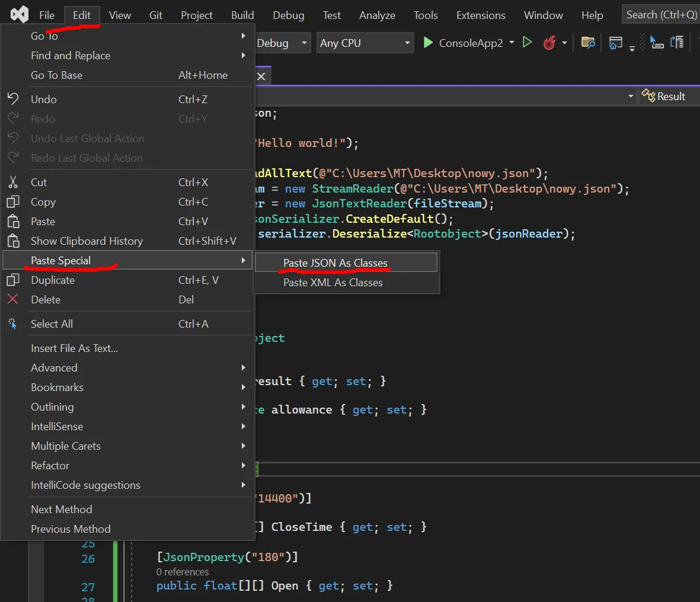Screen dimensions: 700x602
Task: Click the Start Without Debugging outline play icon
Action: 527,43
